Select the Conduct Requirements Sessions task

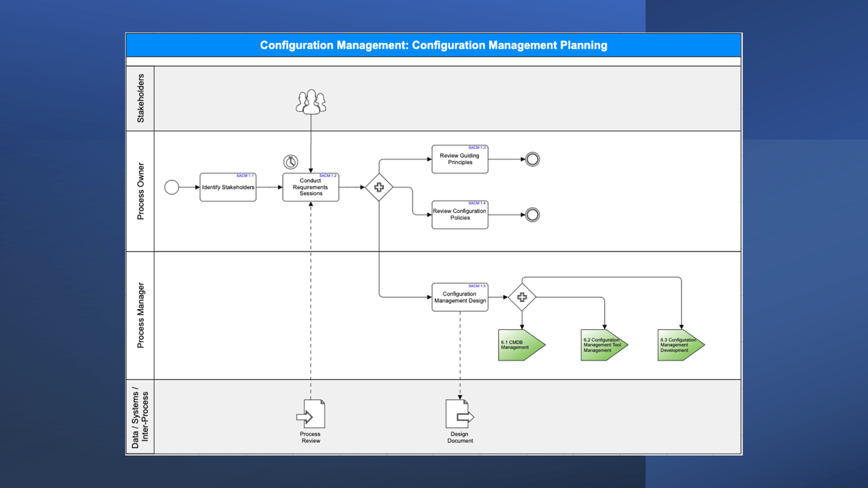[310, 188]
